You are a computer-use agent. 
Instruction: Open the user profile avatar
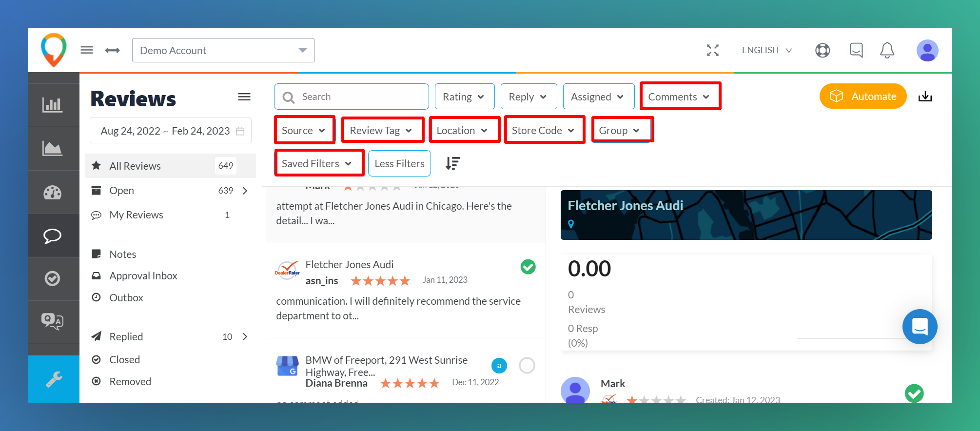927,50
